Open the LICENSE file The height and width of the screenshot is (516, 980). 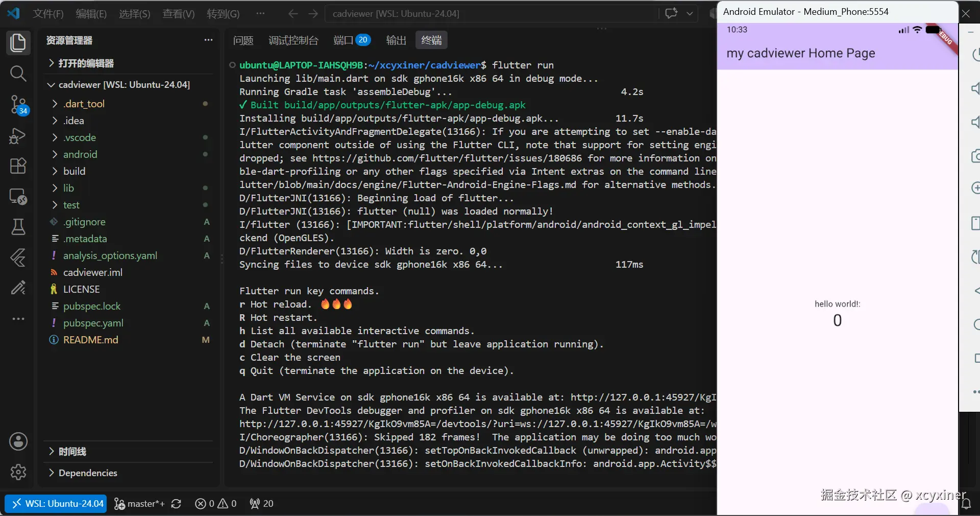[129, 289]
